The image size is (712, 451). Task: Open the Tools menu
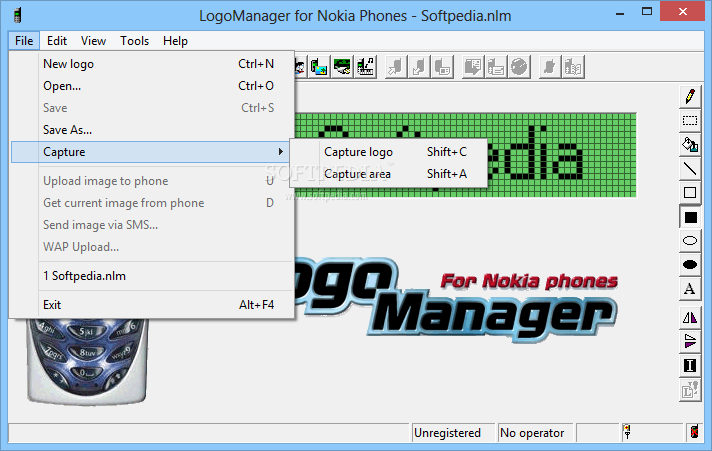[134, 41]
